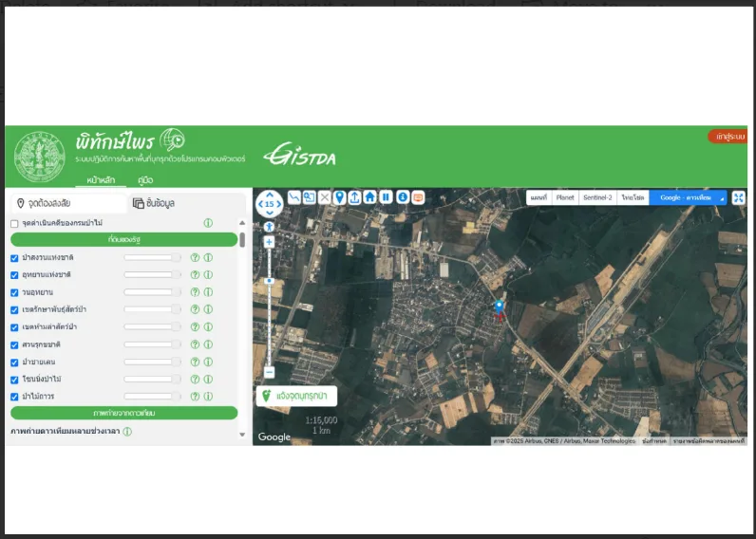
Task: Click the pause icon in map toolbar
Action: click(386, 197)
